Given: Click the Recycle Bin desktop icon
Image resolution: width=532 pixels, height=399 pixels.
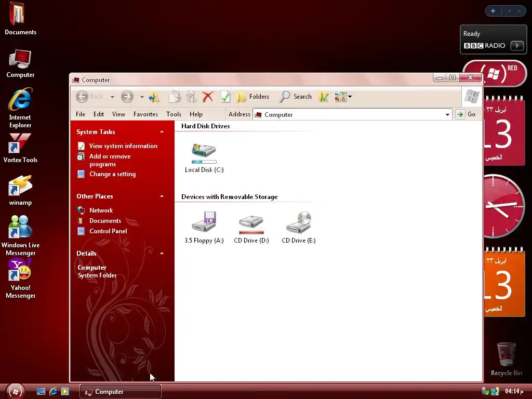Looking at the screenshot, I should pyautogui.click(x=506, y=360).
